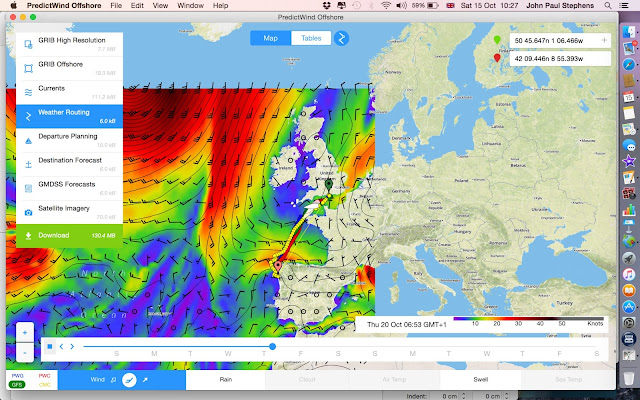This screenshot has height=400, width=640.
Task: Click the round blue routing icon beside Tables
Action: (x=341, y=38)
